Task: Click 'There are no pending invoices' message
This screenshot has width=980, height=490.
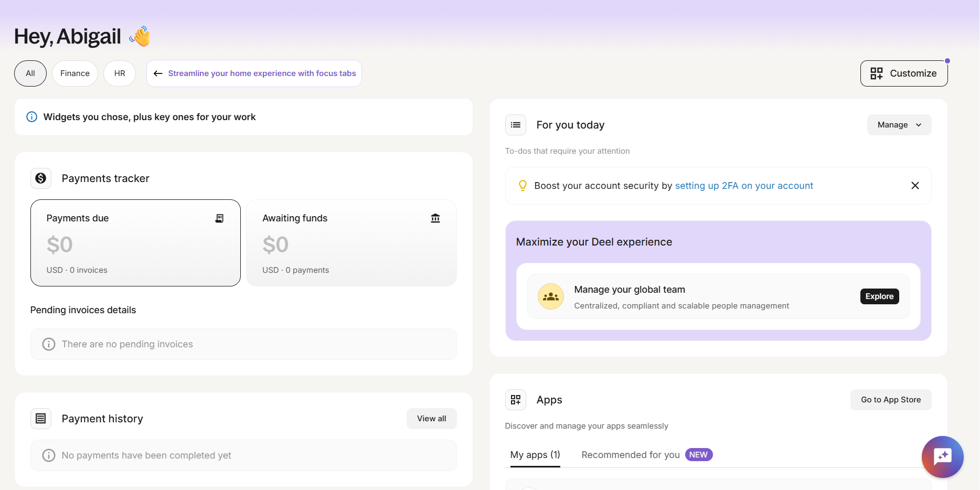Action: pyautogui.click(x=127, y=344)
